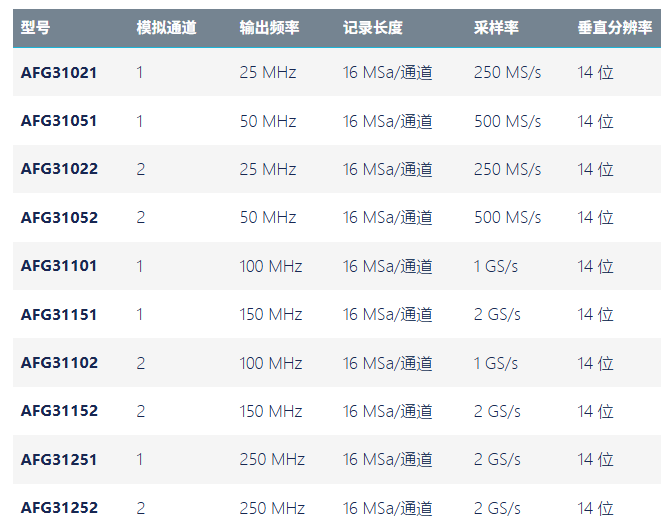Select model AFG31252 cell
The width and height of the screenshot is (661, 531).
click(x=59, y=508)
